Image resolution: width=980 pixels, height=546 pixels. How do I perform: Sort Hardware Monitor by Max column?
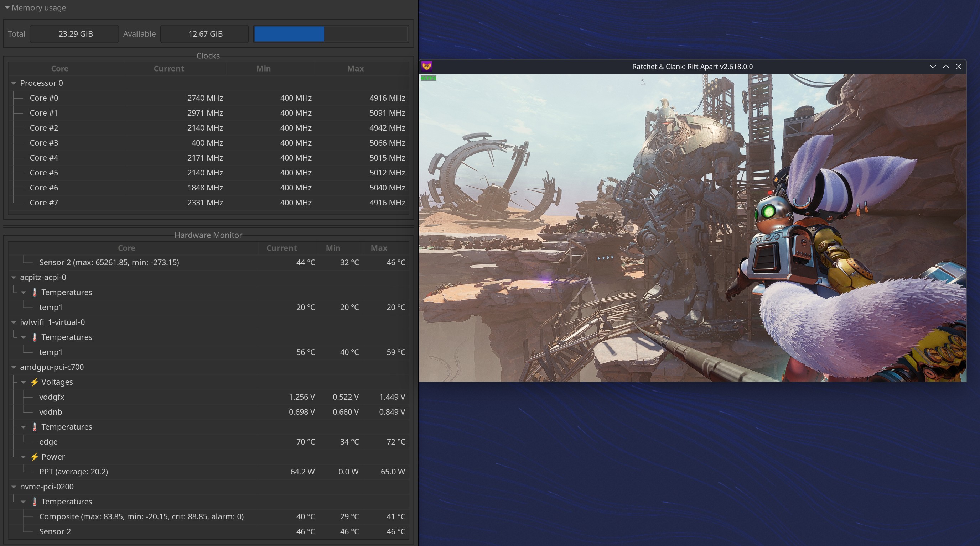pyautogui.click(x=379, y=248)
